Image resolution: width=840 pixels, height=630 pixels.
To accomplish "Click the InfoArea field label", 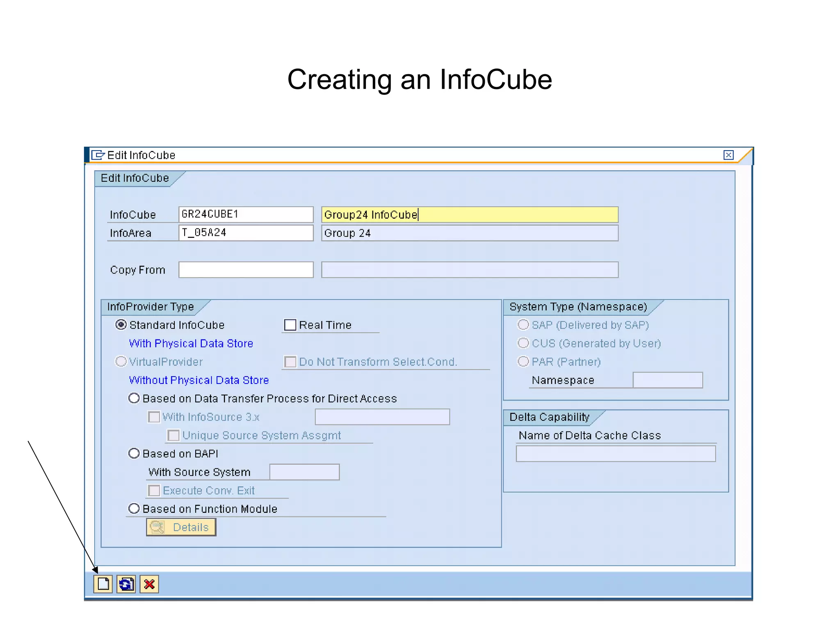I will (x=130, y=233).
